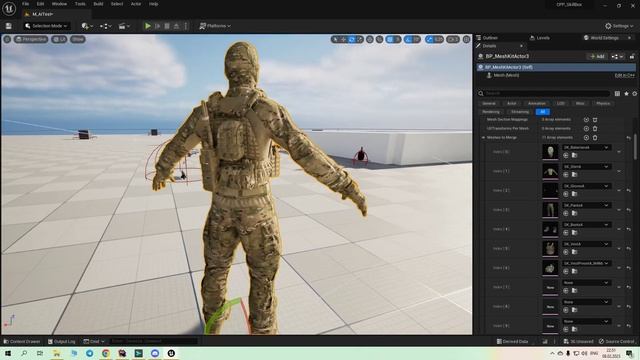Open the Index 0 mesh asset dropdown
The height and width of the screenshot is (360, 640).
tap(586, 147)
